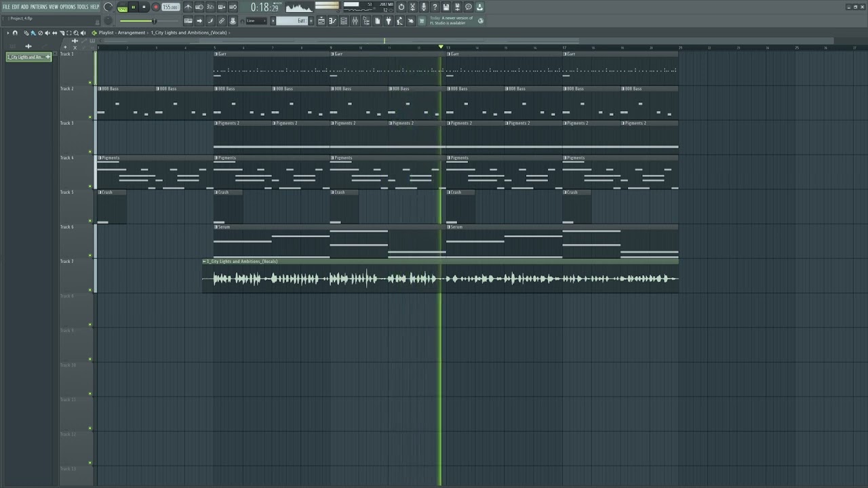Mute Track 2 with its green LED
Viewport: 868px width, 488px height.
tap(90, 117)
